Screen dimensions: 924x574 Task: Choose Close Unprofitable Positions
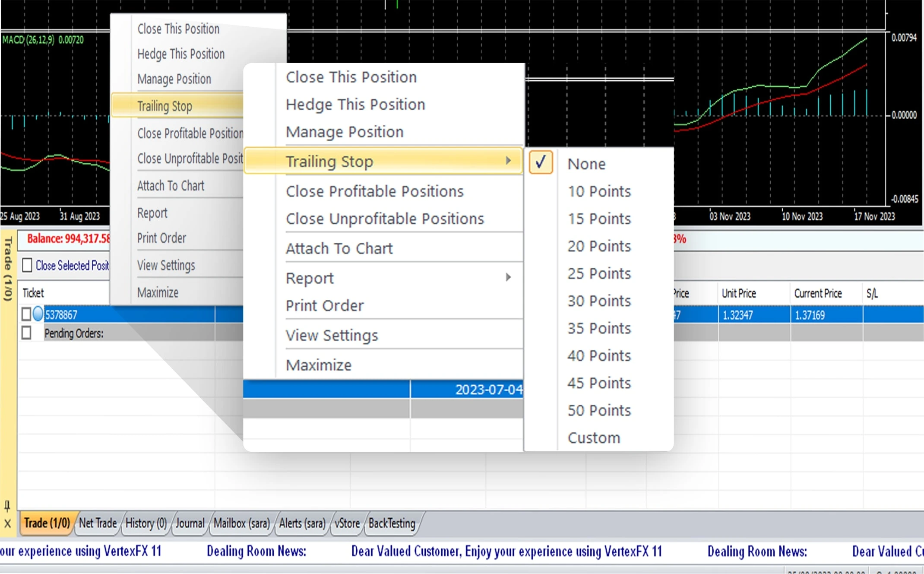tap(385, 219)
